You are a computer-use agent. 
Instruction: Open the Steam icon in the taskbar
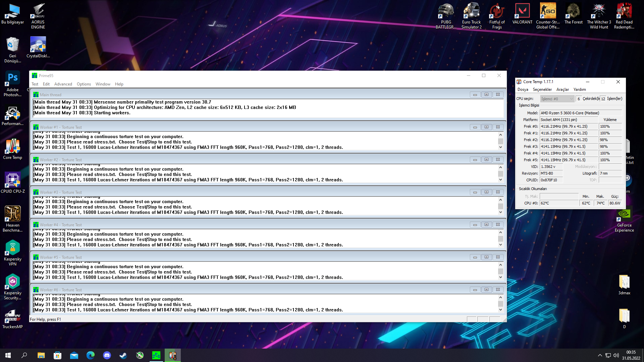123,355
